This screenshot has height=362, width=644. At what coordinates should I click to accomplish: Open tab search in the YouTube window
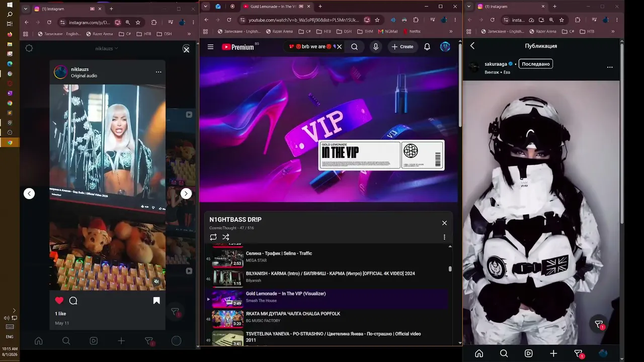click(x=205, y=6)
